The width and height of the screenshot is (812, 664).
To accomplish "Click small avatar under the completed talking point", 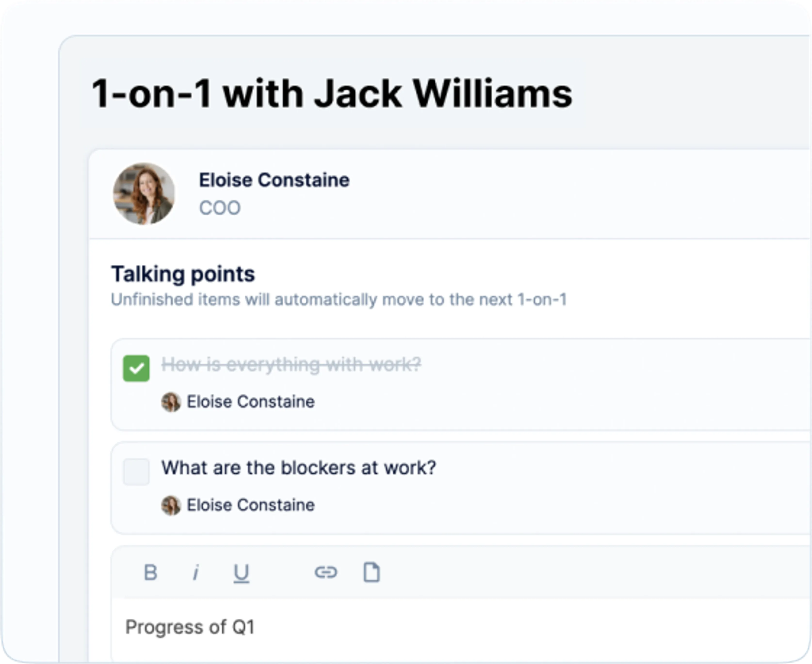I will [171, 402].
